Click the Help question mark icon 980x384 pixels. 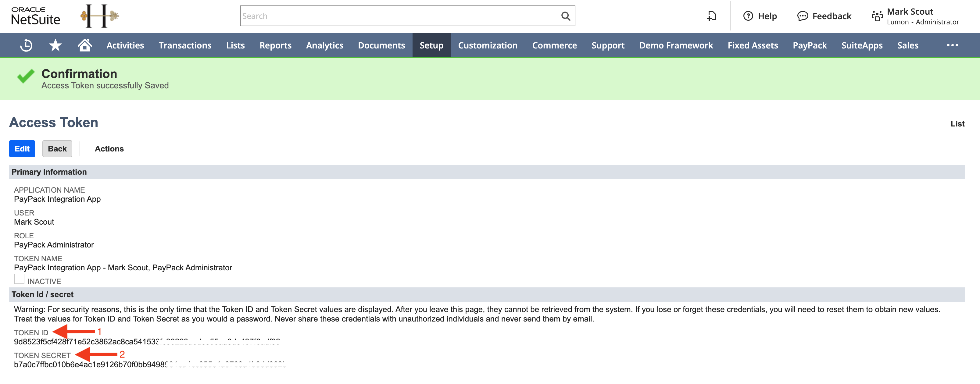tap(748, 16)
